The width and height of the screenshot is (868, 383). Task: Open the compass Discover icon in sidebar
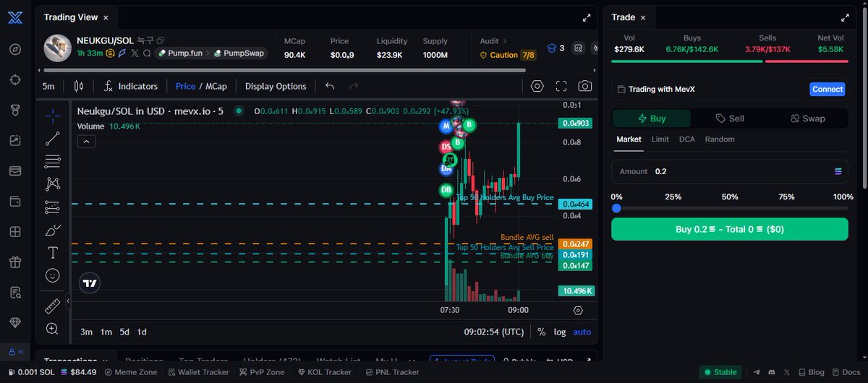tap(15, 49)
